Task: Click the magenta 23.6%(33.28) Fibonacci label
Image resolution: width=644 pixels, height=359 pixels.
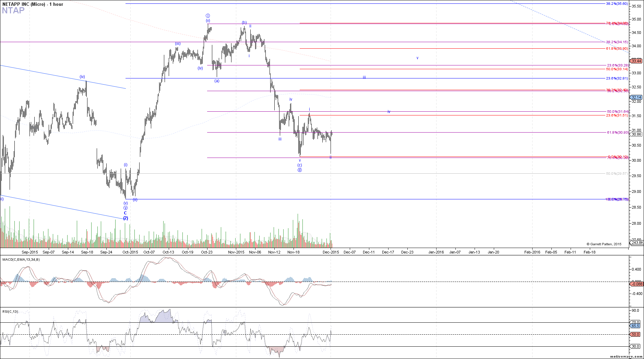Action: click(x=618, y=65)
